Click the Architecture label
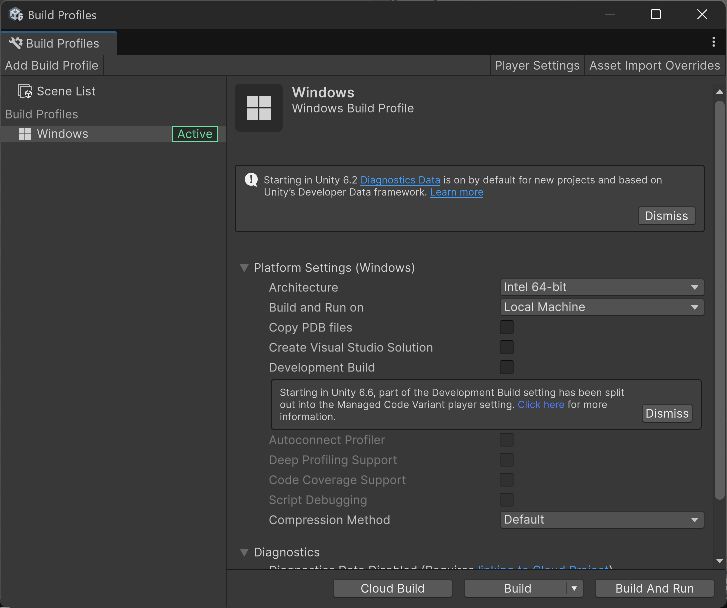Viewport: 727px width, 608px height. coord(303,288)
